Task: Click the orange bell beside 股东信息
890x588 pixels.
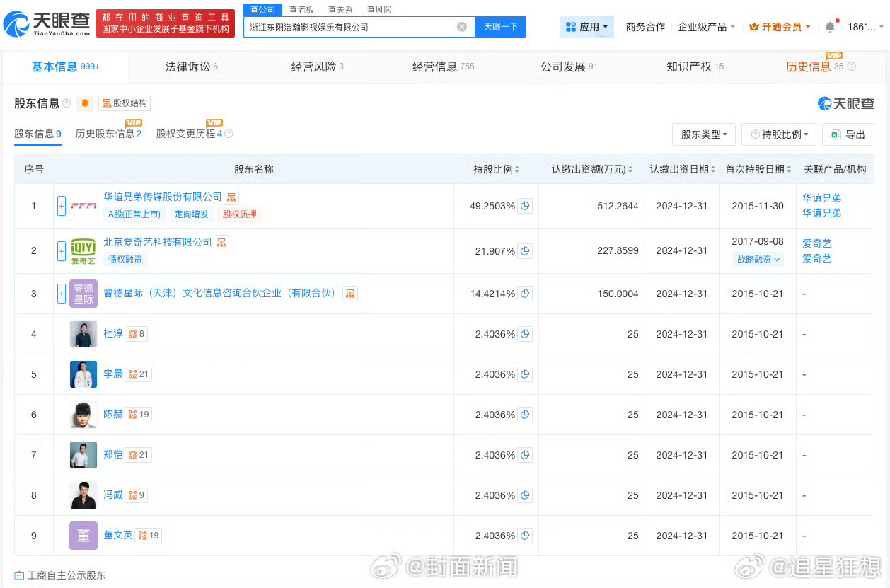Action: (x=85, y=103)
